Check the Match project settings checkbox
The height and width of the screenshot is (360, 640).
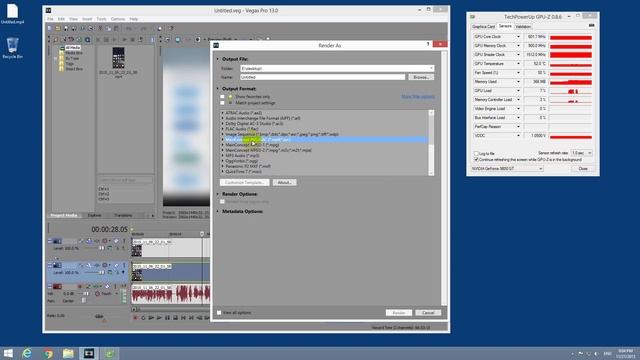[x=222, y=103]
